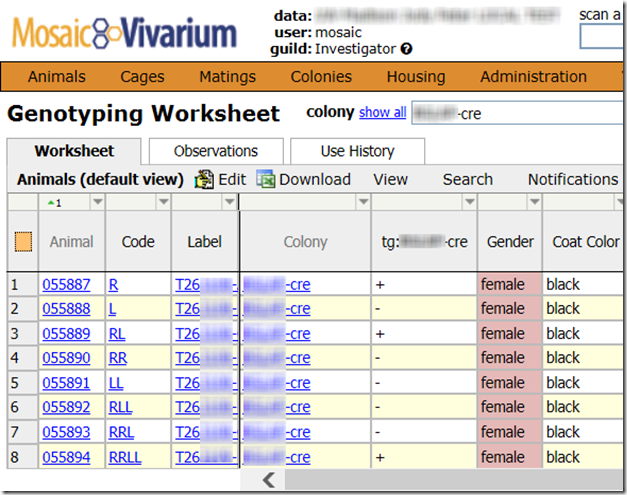Viewport: 627px width, 495px height.
Task: Open the Search toolbar menu
Action: click(x=468, y=180)
